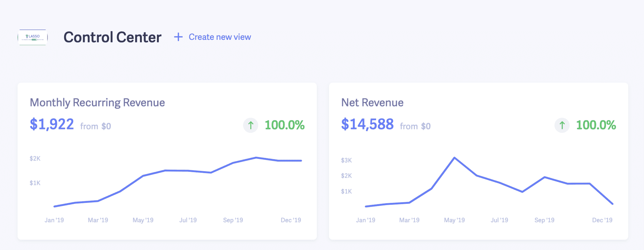The height and width of the screenshot is (250, 644).
Task: Open the Create new view link
Action: [220, 37]
